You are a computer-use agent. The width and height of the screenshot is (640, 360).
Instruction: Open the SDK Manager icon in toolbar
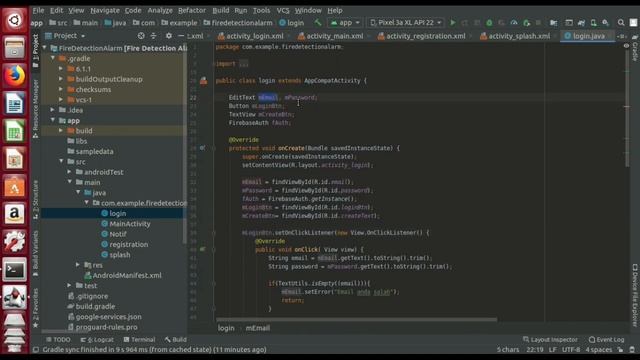pos(606,23)
